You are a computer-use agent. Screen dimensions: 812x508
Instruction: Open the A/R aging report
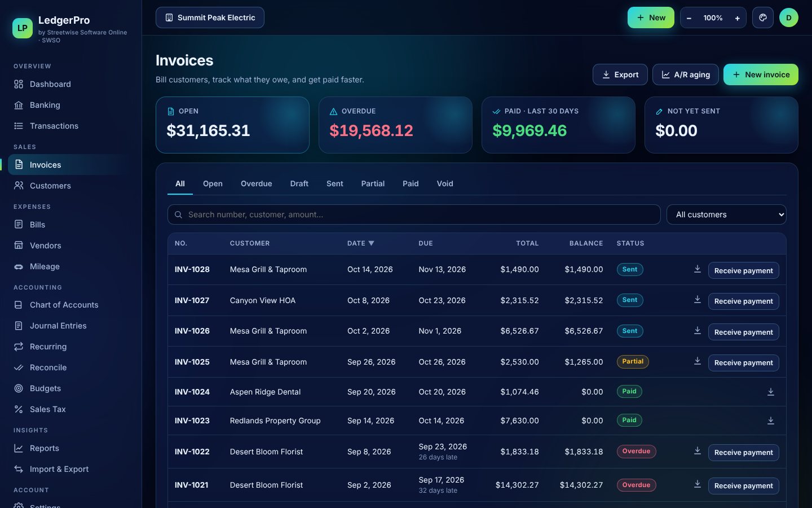(x=686, y=75)
